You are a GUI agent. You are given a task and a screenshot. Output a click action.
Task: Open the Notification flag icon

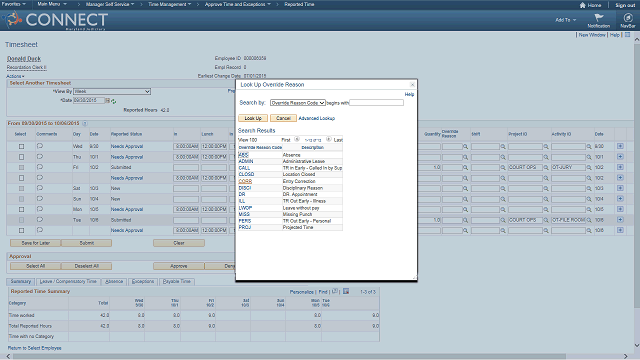pos(599,18)
